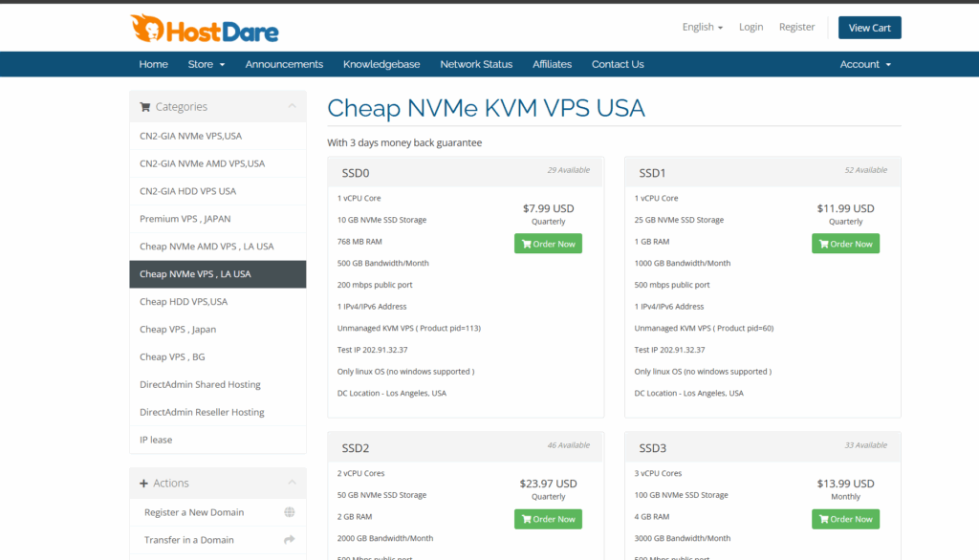Click the globe icon for Register a New Domain
Screen dimensions: 979x560
289,512
